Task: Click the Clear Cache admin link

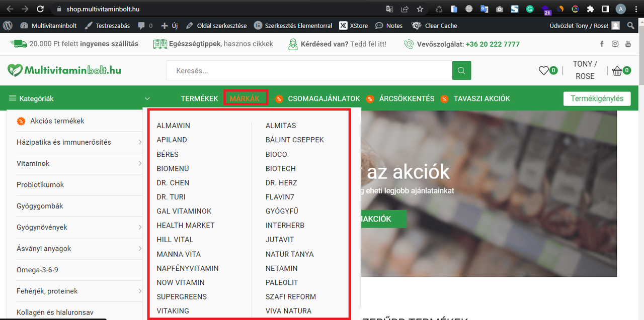Action: pyautogui.click(x=434, y=26)
